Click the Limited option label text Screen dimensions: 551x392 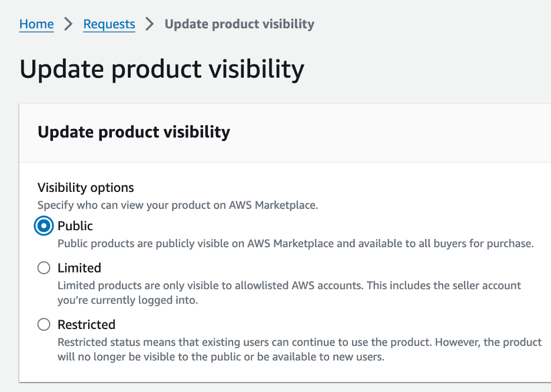click(79, 268)
